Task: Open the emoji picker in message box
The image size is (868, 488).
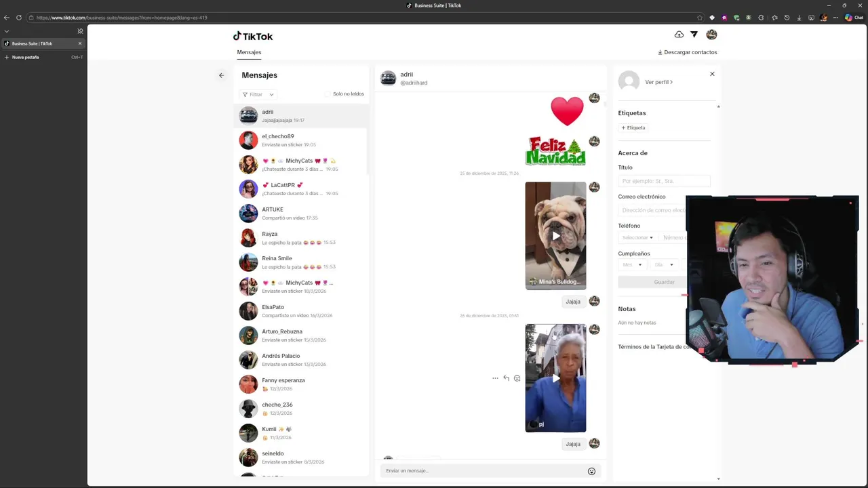Action: point(591,471)
